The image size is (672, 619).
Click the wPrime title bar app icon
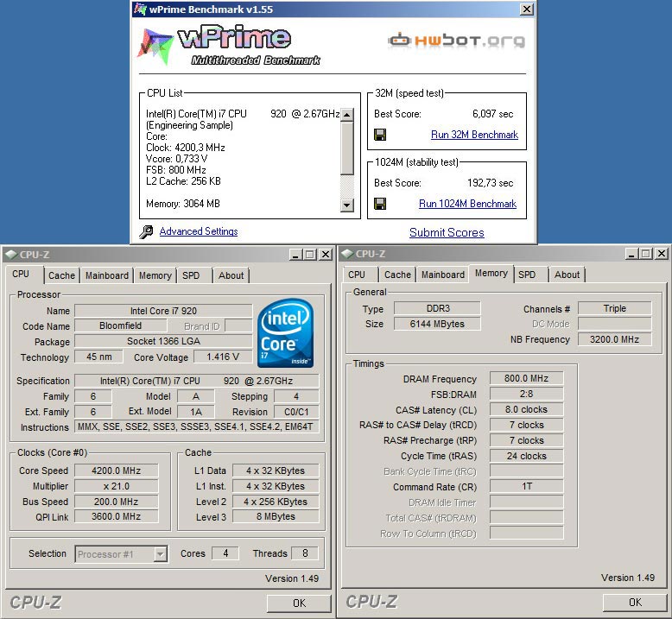click(140, 9)
